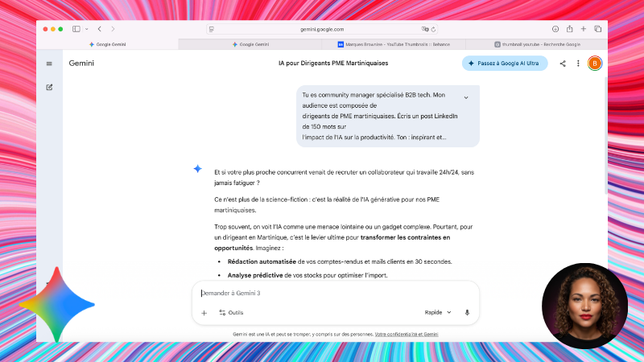Toggle the Safari sidebar panel
The image size is (644, 362).
(x=77, y=29)
